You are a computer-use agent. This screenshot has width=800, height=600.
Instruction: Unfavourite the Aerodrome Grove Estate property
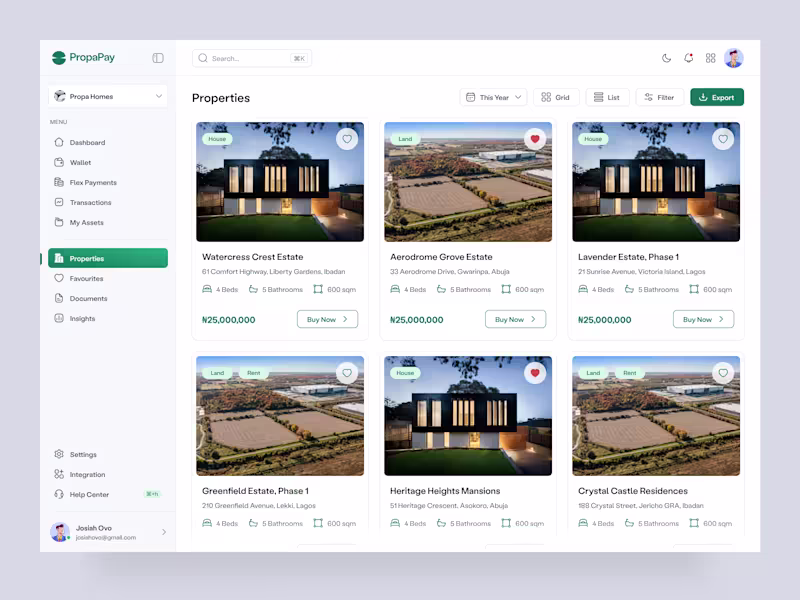pyautogui.click(x=535, y=139)
